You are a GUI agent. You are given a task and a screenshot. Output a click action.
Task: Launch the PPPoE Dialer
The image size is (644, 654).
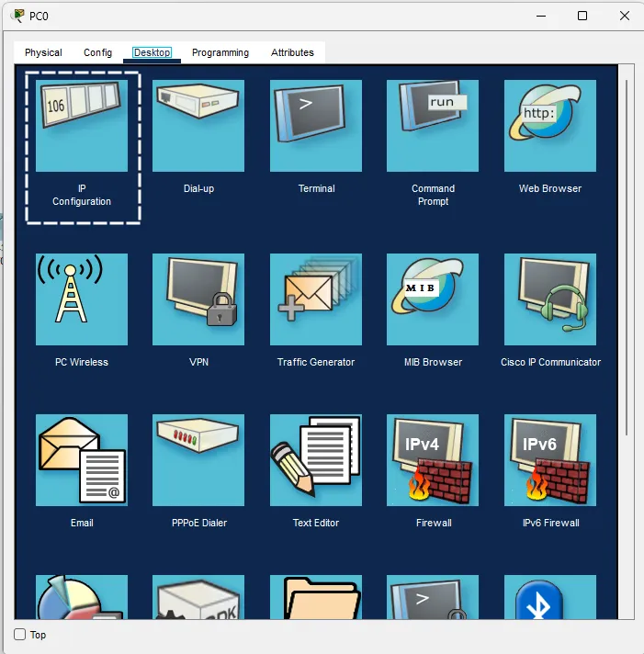coord(198,460)
